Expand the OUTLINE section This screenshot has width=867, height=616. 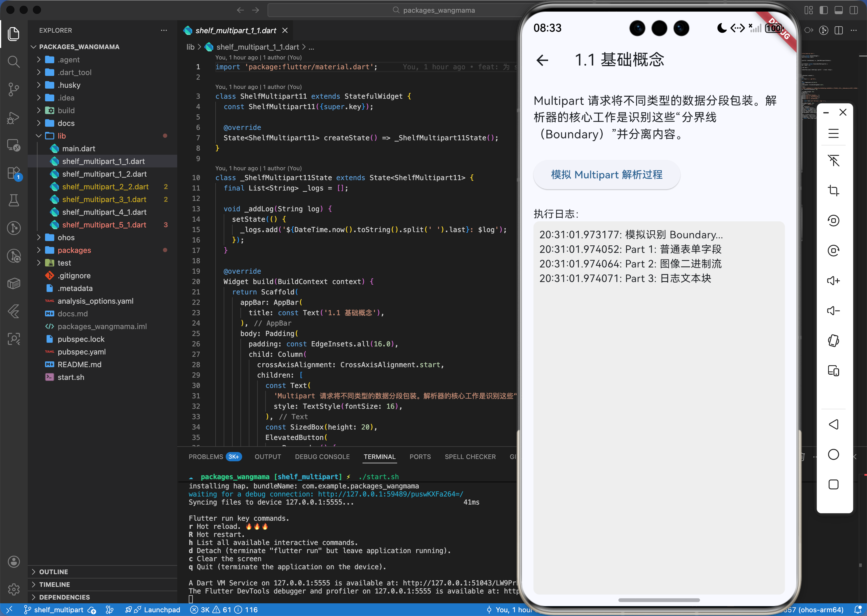[x=53, y=572]
